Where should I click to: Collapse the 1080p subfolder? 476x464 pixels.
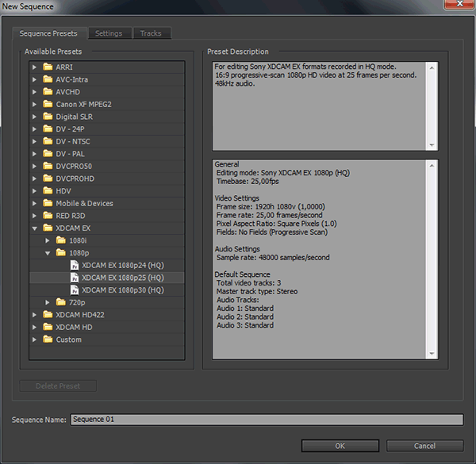tap(48, 253)
